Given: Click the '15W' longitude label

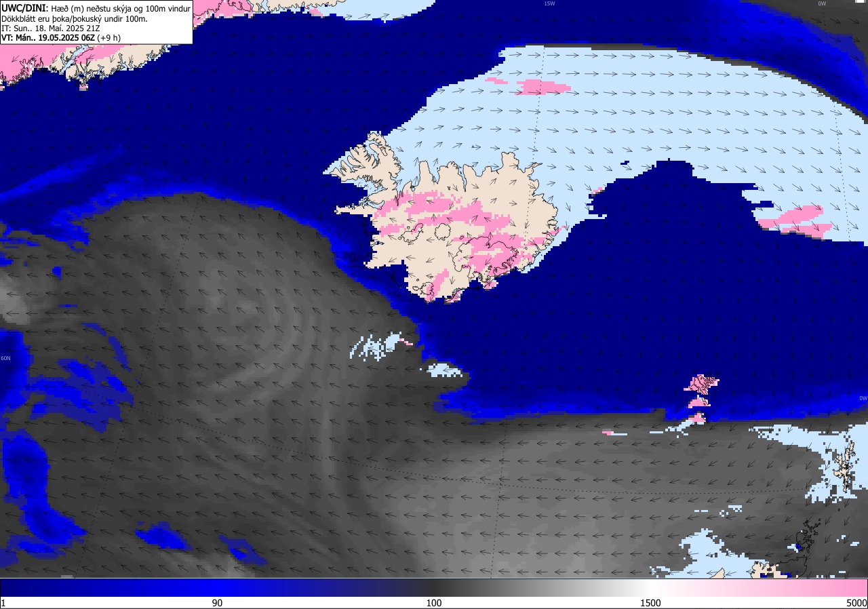Looking at the screenshot, I should (x=549, y=3).
